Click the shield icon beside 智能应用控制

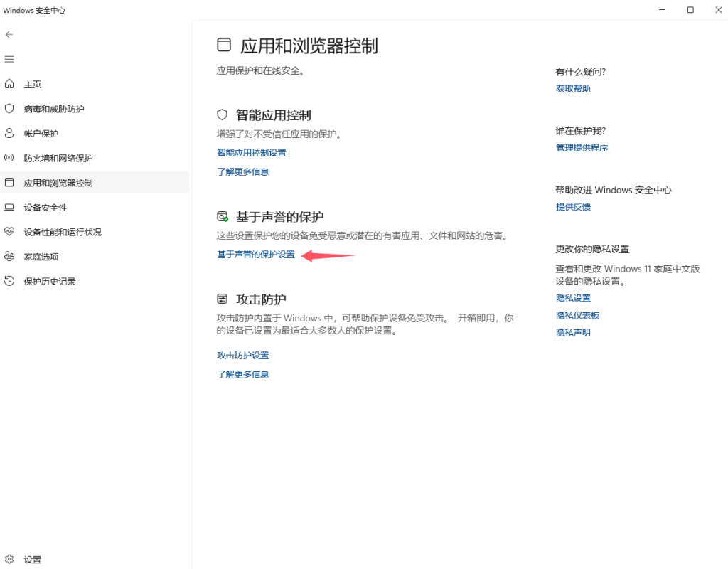coord(223,115)
